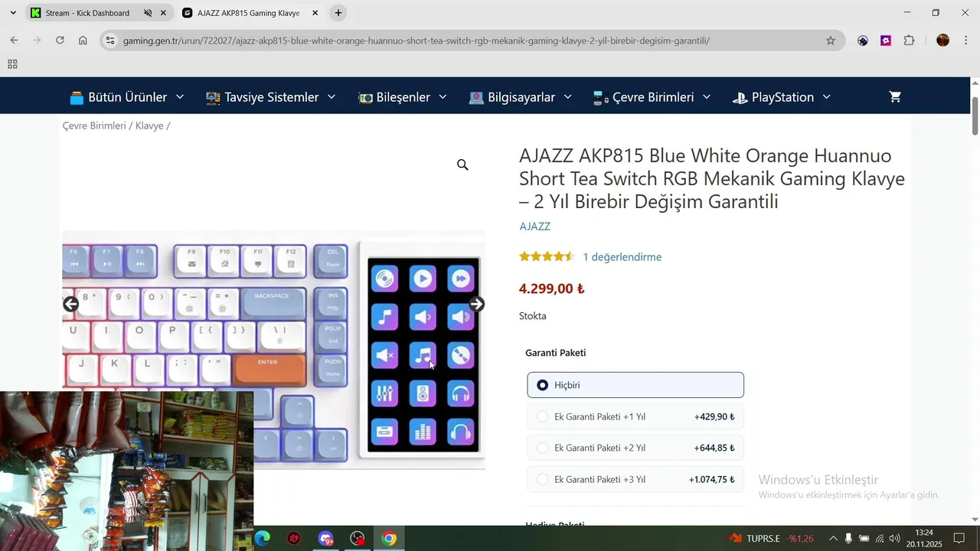The height and width of the screenshot is (551, 980).
Task: Click the magnifier zoom icon on product image
Action: [x=462, y=165]
